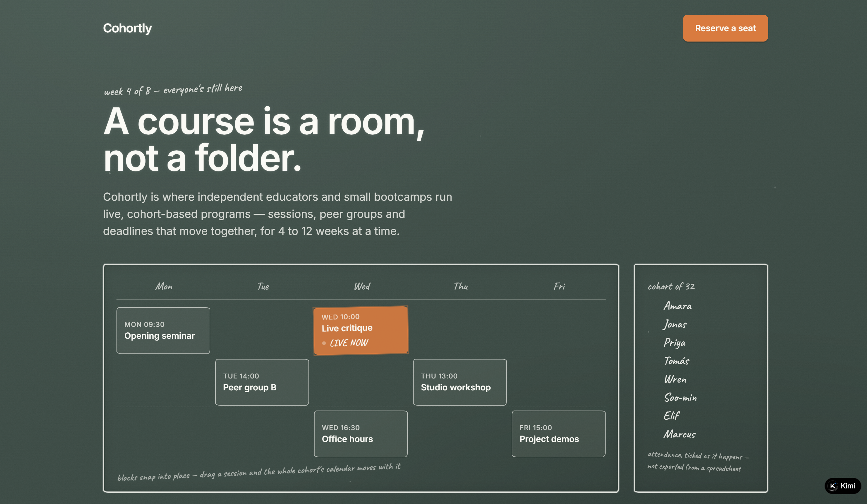Select Soo-min in the cohort list
The width and height of the screenshot is (867, 504).
(x=680, y=397)
